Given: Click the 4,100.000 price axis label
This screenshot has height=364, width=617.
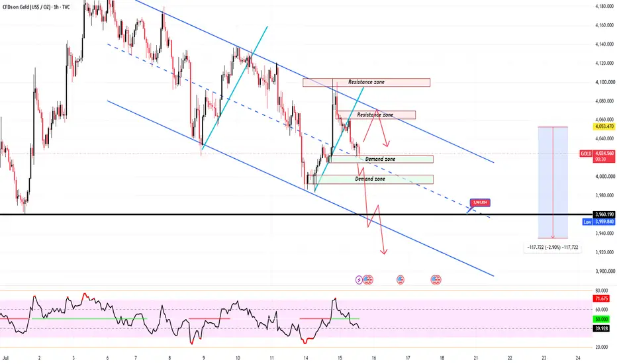Looking at the screenshot, I should tap(605, 82).
